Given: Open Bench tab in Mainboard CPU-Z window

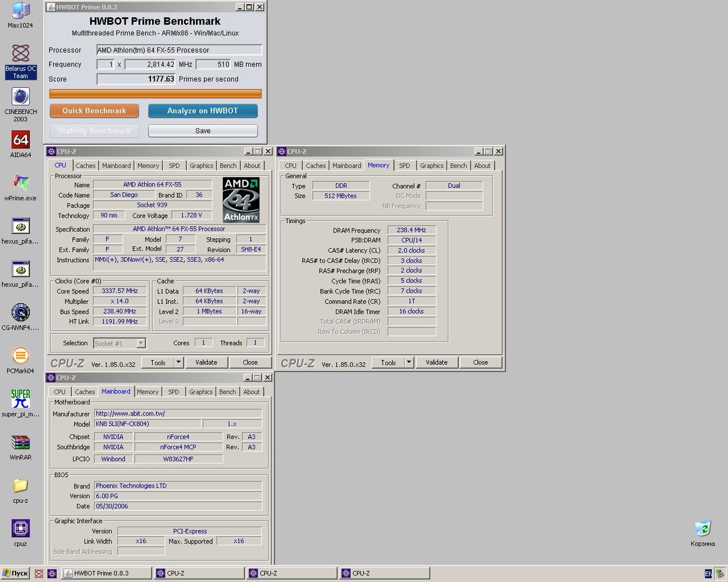Looking at the screenshot, I should click(x=228, y=392).
